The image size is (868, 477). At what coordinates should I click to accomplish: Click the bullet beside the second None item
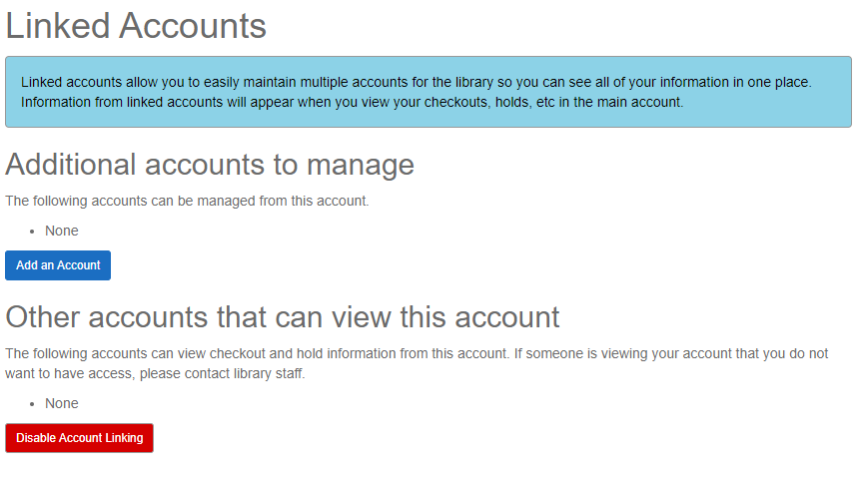(x=33, y=404)
